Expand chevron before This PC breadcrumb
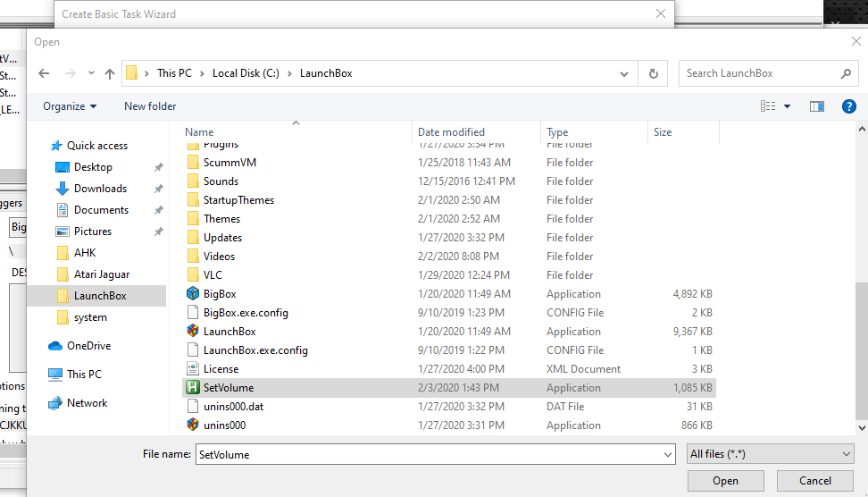Screen dimensions: 868x497 146,73
